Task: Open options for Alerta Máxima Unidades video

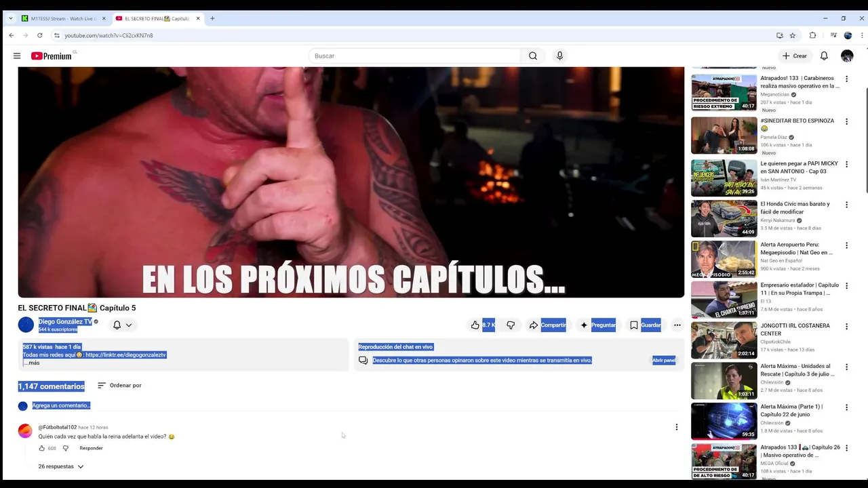Action: (846, 367)
